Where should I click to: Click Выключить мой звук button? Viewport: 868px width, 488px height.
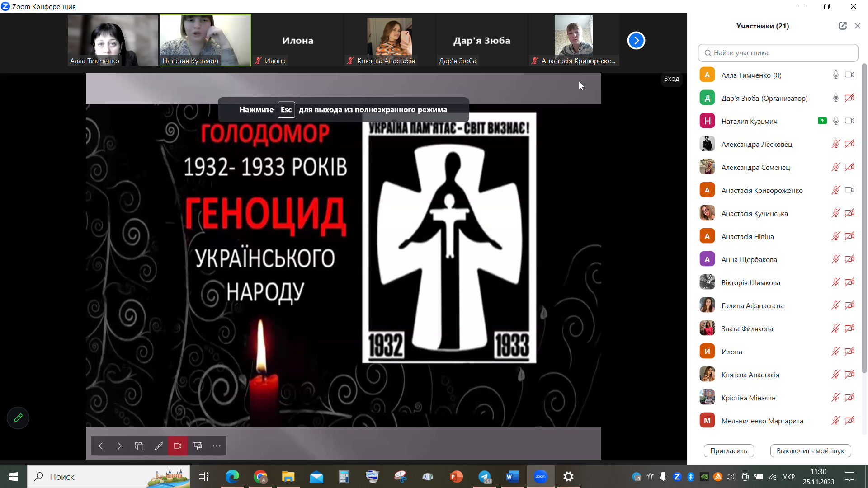tap(810, 450)
